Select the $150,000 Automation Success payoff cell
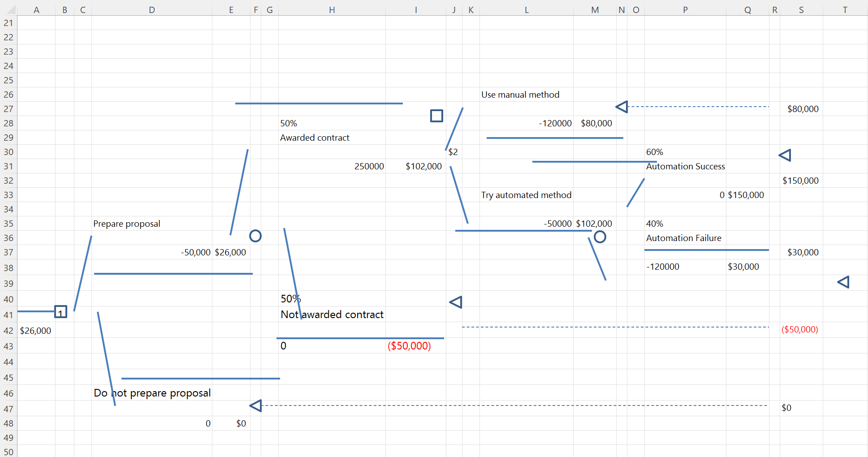This screenshot has width=868, height=457. click(x=801, y=181)
